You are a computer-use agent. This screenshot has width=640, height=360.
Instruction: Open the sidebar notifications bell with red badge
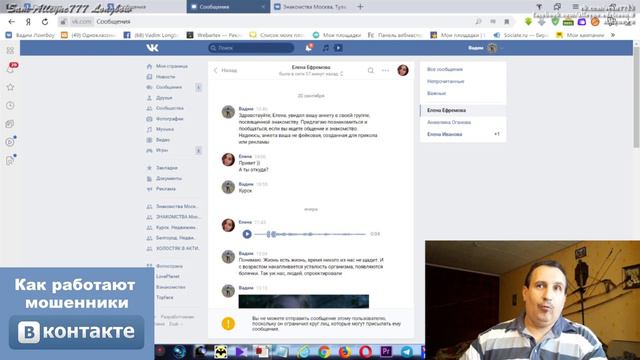(10, 69)
